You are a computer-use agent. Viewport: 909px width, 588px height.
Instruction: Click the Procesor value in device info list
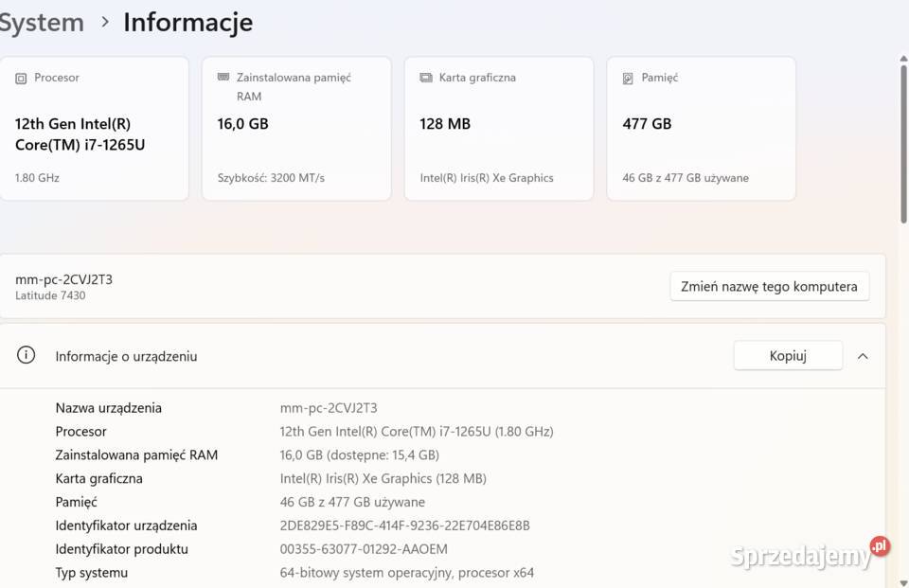[x=417, y=432]
